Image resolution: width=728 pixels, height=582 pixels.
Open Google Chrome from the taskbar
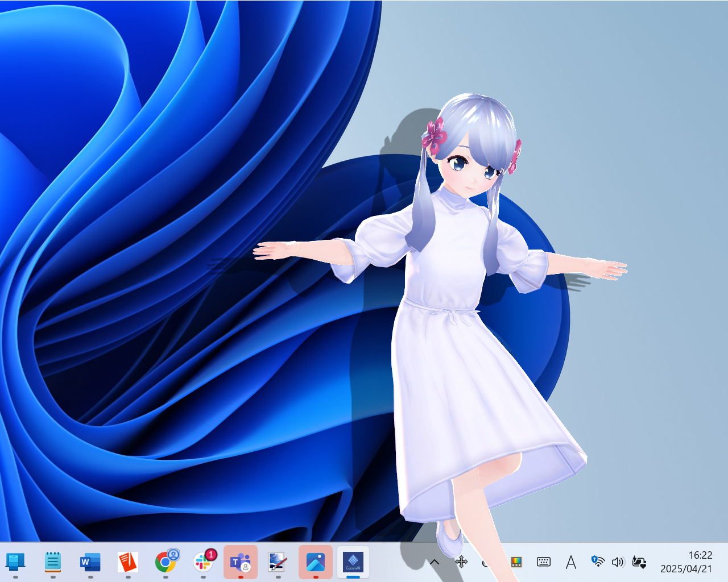point(165,563)
